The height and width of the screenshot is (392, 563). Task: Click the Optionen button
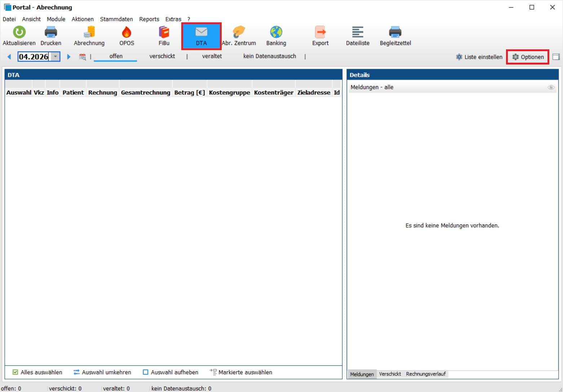click(x=528, y=57)
